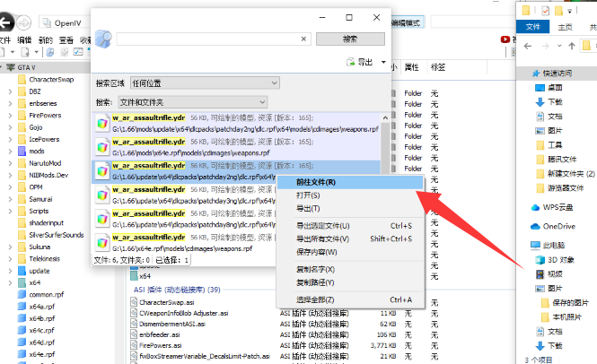Click the results list scroll-up arrow
Screen dimensions: 597x364
coord(385,118)
